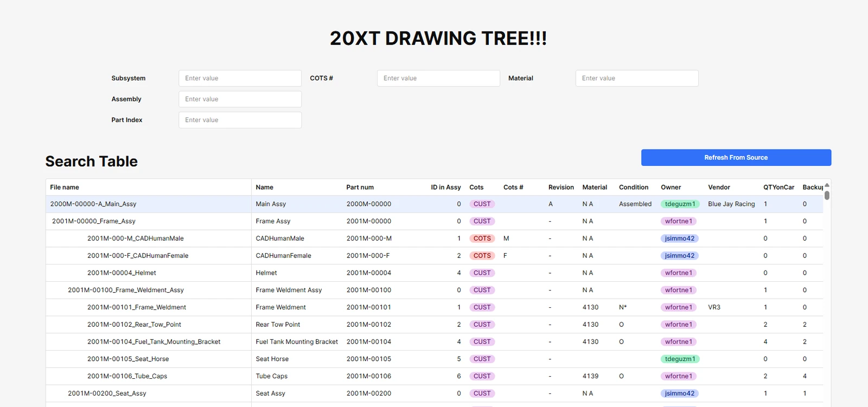Click the Fuel Tank Mounting Bracket name cell
Viewport: 868px width, 407px height.
tap(297, 342)
